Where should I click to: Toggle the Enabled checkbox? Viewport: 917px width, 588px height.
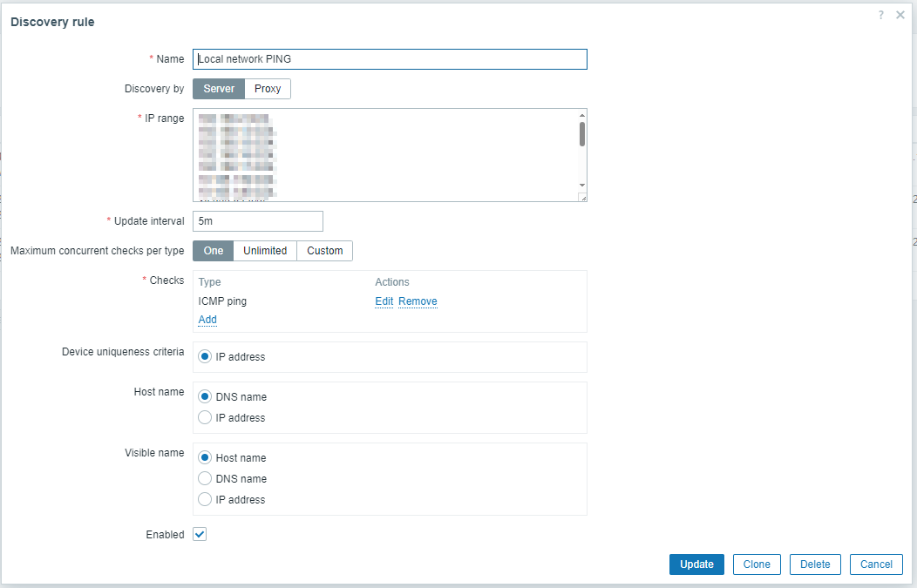[x=200, y=534]
